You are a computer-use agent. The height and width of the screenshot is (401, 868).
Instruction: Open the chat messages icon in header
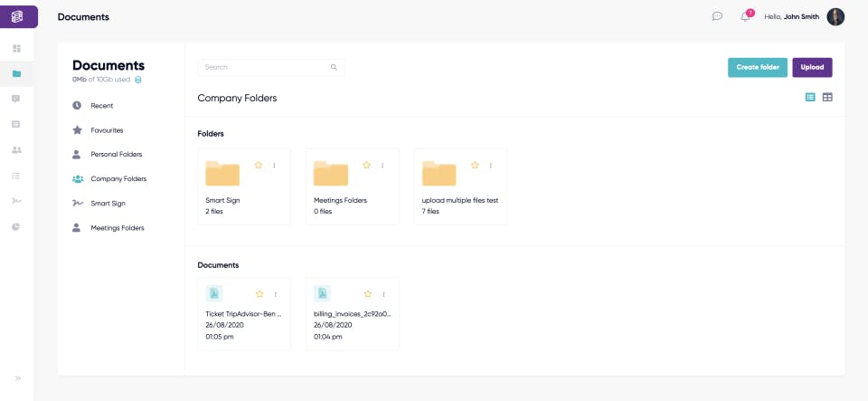pyautogui.click(x=717, y=16)
